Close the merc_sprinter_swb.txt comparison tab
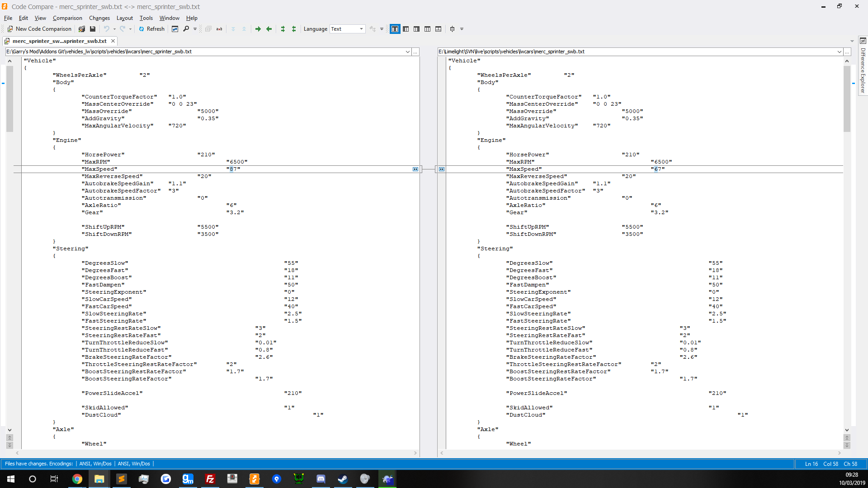The width and height of the screenshot is (868, 488). coord(113,41)
